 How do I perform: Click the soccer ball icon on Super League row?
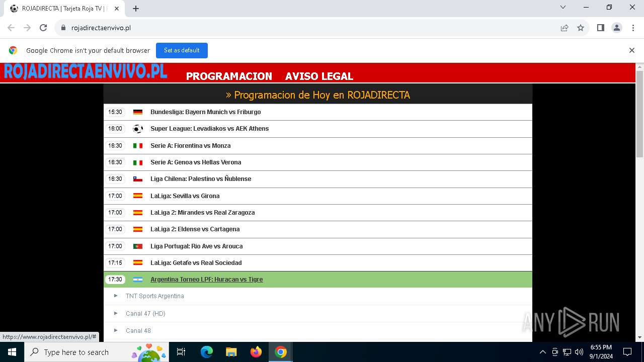[138, 129]
